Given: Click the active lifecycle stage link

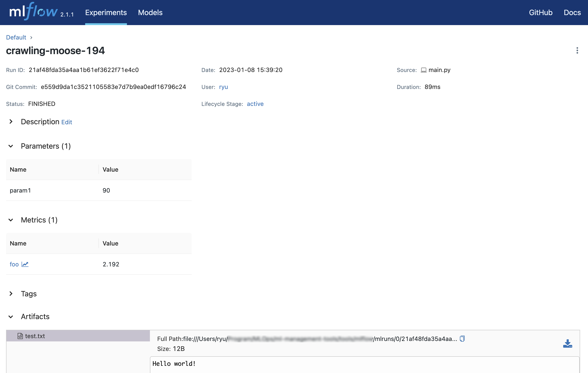Looking at the screenshot, I should point(255,104).
